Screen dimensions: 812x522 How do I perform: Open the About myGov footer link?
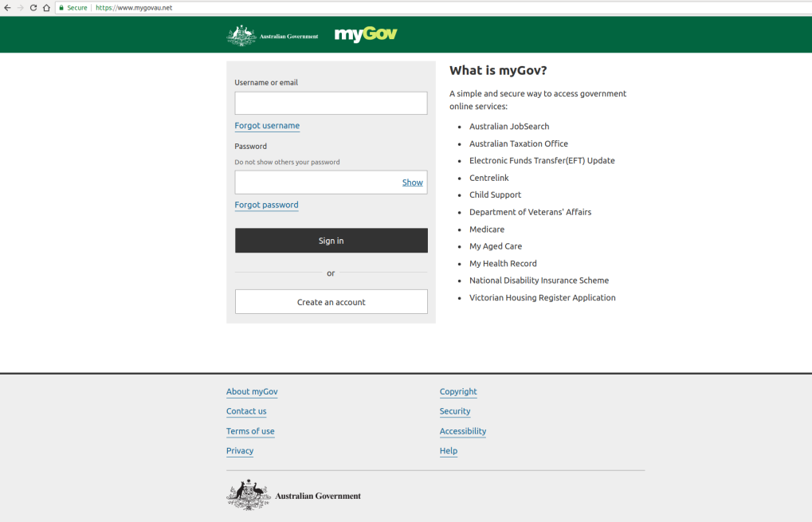(252, 391)
